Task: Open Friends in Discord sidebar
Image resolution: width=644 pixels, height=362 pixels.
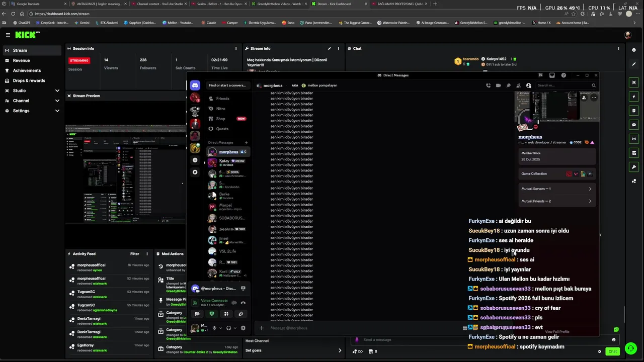Action: click(x=228, y=99)
